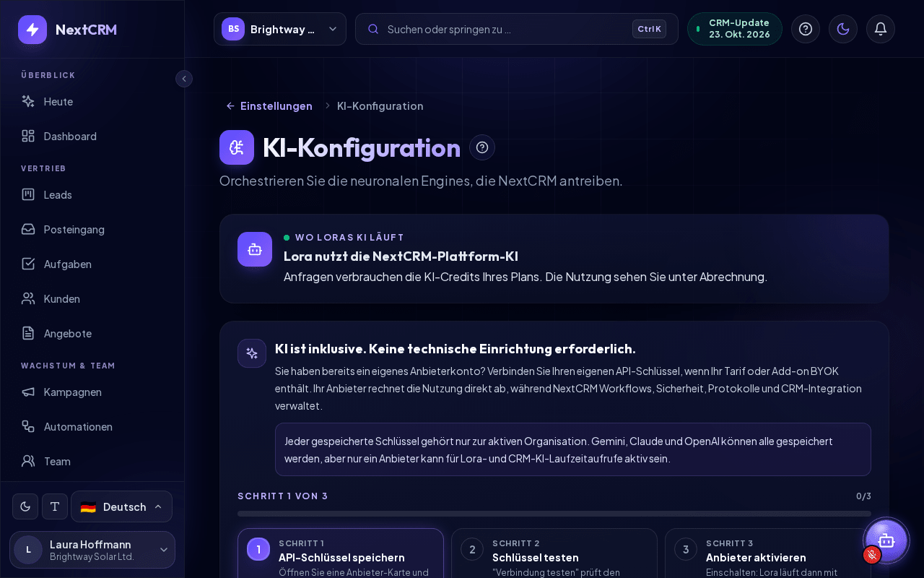Image resolution: width=924 pixels, height=578 pixels.
Task: Click the KI-Konfiguration breadcrumb text
Action: click(380, 105)
